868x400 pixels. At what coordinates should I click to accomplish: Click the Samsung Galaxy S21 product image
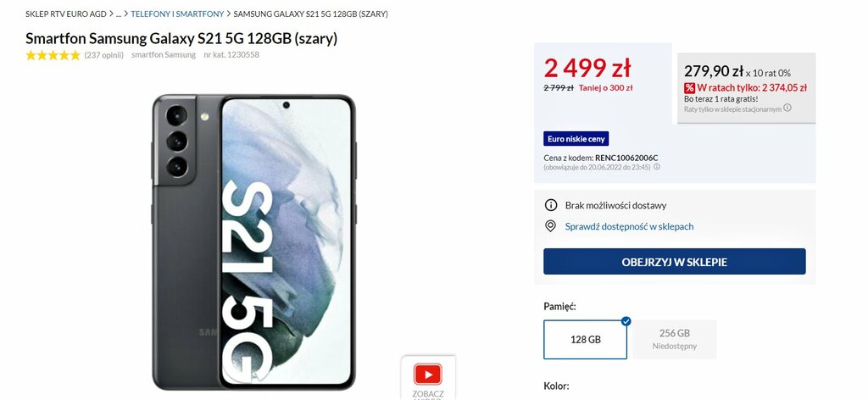[x=253, y=242]
